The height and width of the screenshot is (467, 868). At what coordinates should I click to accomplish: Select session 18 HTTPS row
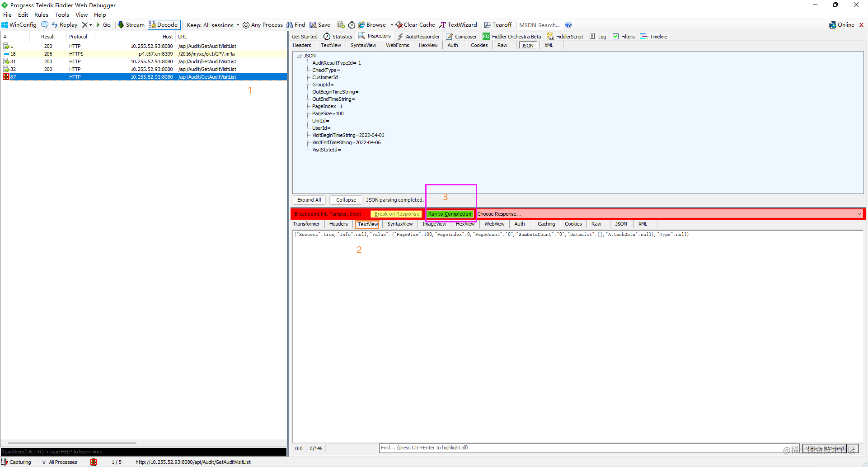coord(144,54)
